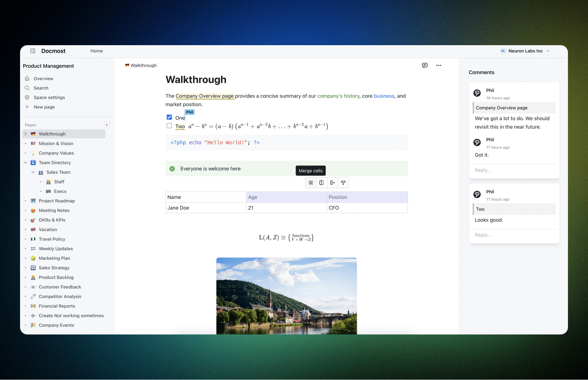Collapse the Sales Team tree item
588x380 pixels.
33,172
